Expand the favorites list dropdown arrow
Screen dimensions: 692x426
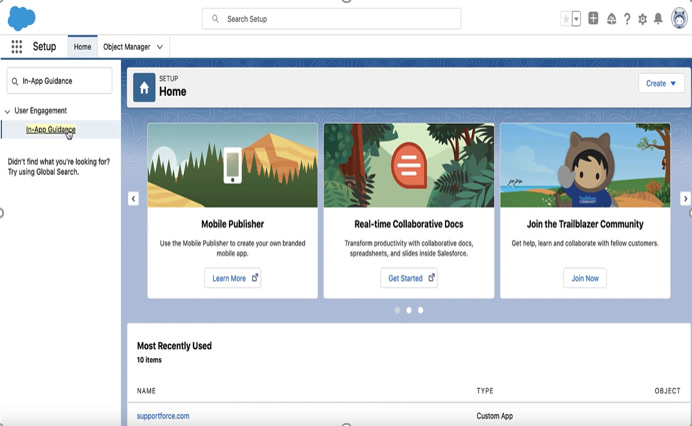(577, 19)
